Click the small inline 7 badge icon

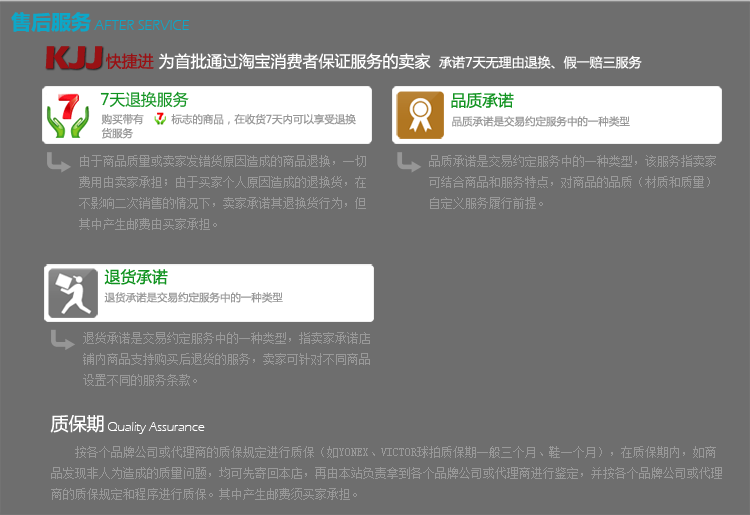(159, 119)
